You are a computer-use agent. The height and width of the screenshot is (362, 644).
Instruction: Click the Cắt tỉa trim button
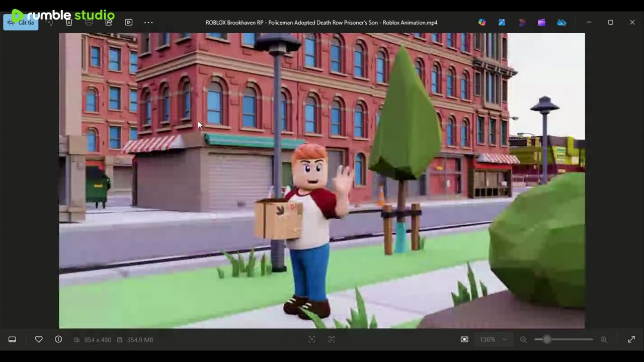coord(21,23)
